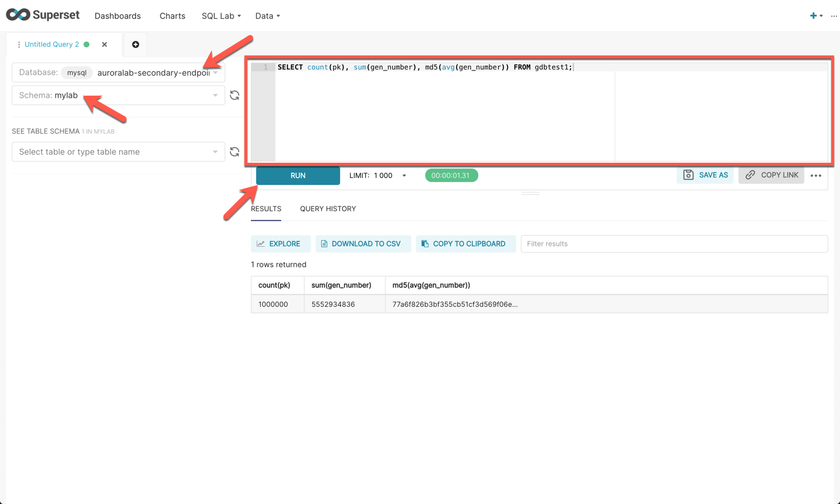Expand the Database dropdown
The width and height of the screenshot is (840, 504).
(215, 72)
